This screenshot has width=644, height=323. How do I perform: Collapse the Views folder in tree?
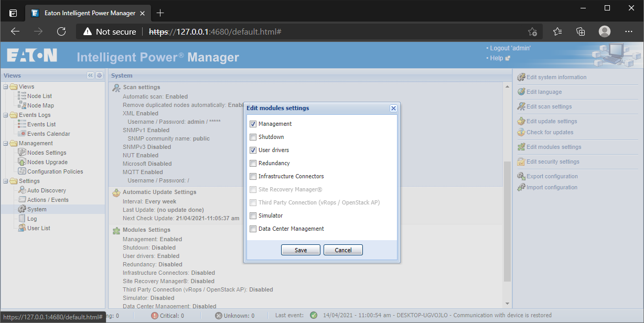[x=6, y=87]
